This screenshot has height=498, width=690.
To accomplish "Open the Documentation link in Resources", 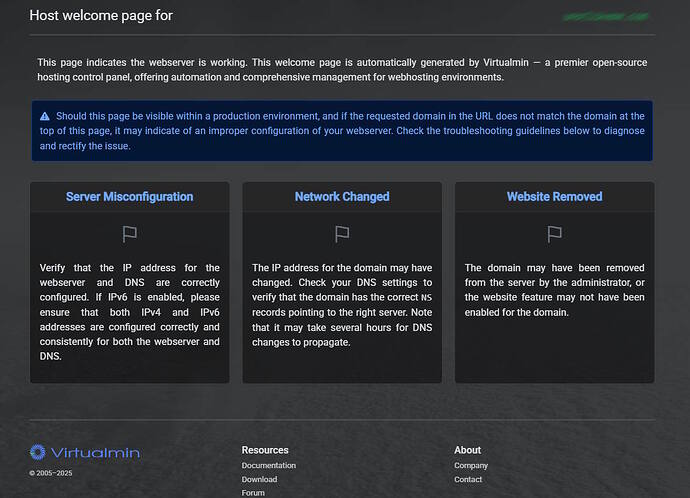I will click(268, 465).
